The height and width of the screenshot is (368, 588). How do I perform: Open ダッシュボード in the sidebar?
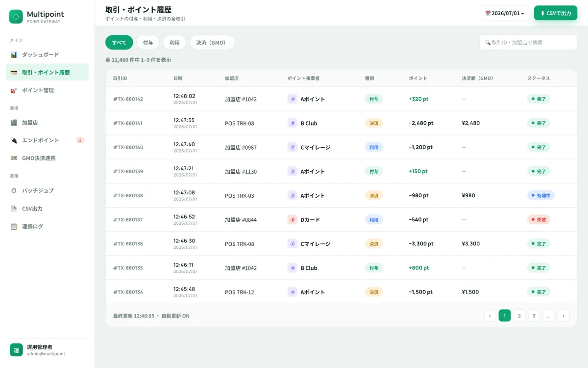click(47, 54)
